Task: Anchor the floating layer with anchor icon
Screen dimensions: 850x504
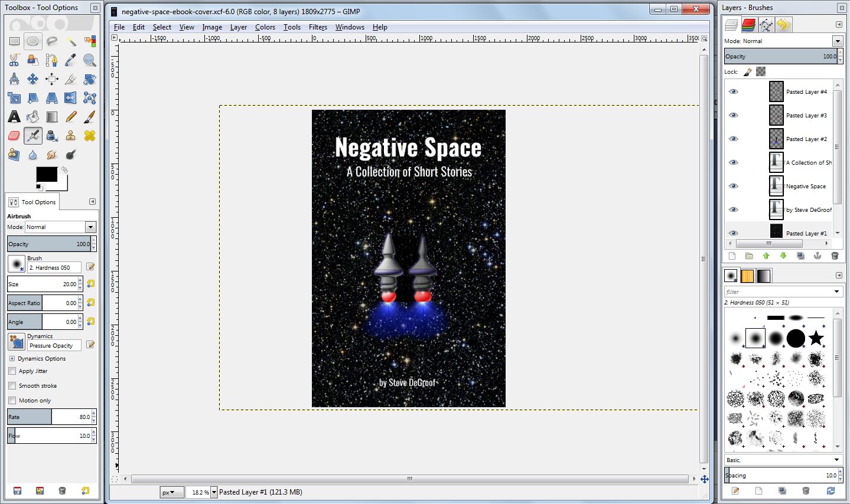Action: click(x=818, y=256)
